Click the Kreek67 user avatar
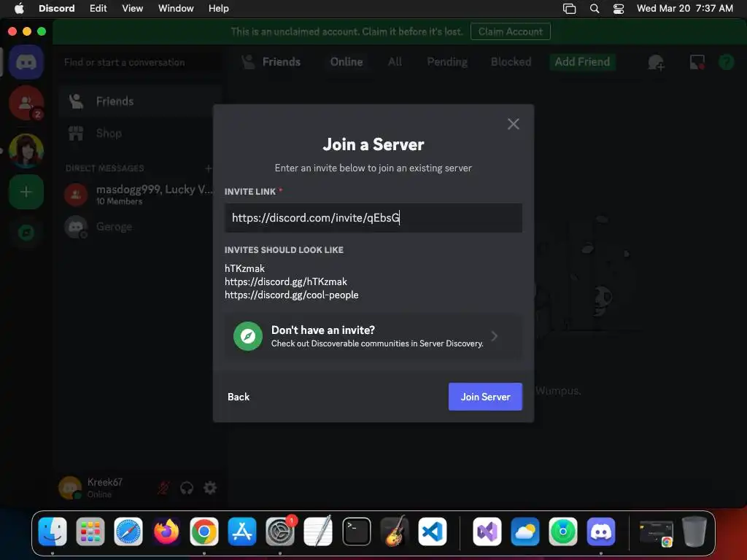Screen dimensions: 747x560 70,488
